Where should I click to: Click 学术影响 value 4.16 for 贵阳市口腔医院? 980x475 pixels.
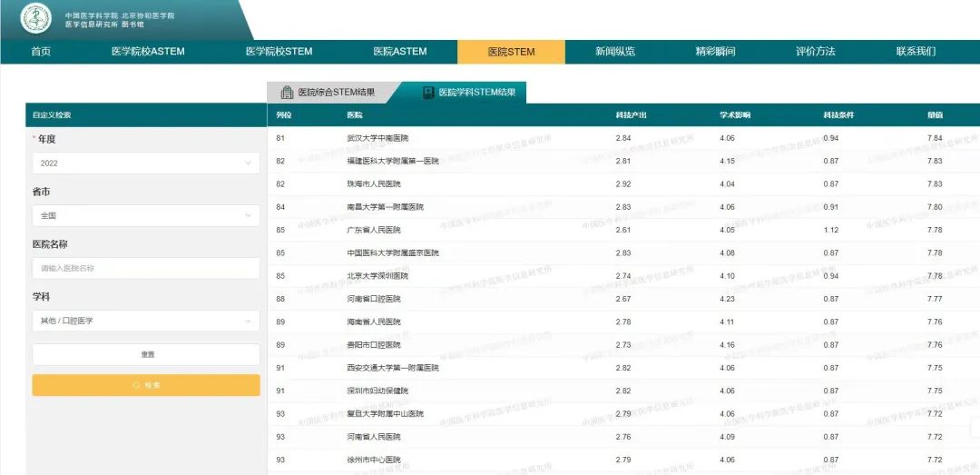(x=727, y=345)
